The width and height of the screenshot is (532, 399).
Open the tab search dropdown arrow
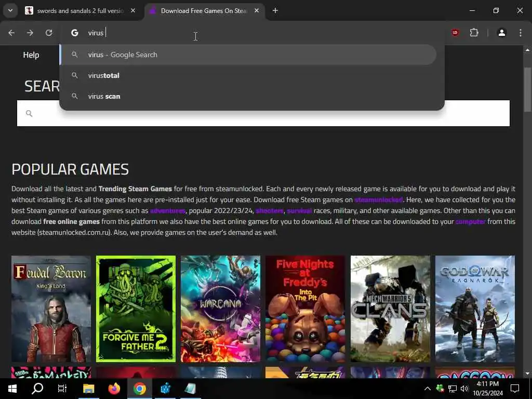click(10, 10)
